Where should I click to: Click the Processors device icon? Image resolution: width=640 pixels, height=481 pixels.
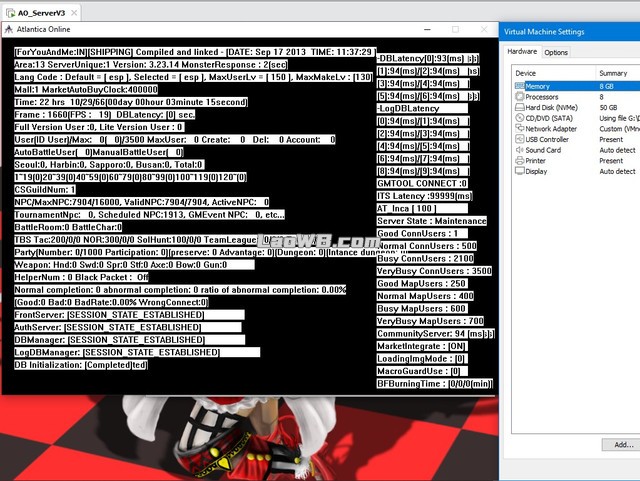tap(520, 97)
